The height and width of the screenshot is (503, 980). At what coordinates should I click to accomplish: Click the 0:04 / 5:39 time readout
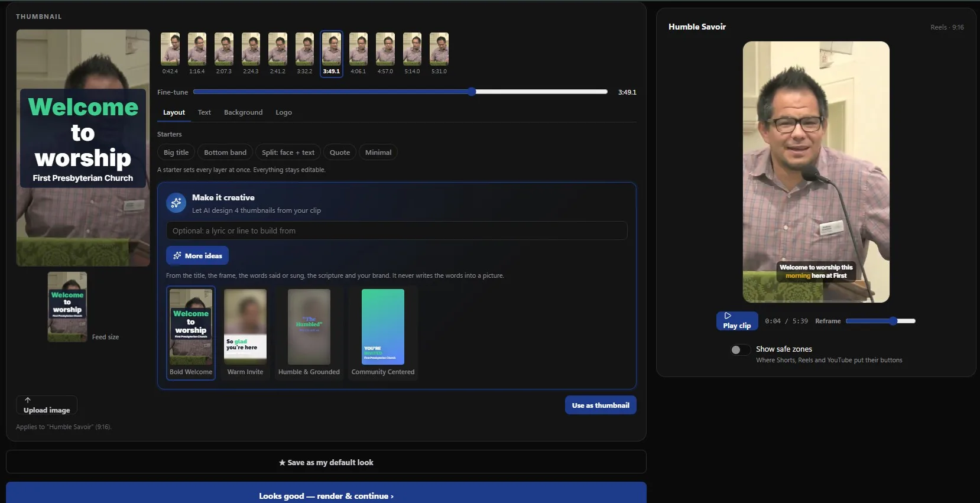coord(786,322)
